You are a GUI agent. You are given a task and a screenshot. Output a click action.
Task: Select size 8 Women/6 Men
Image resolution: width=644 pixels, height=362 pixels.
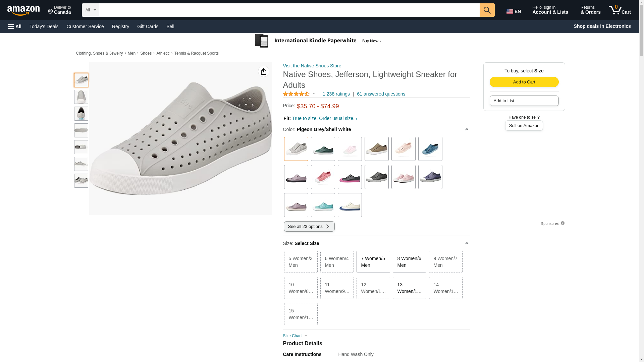[409, 262]
